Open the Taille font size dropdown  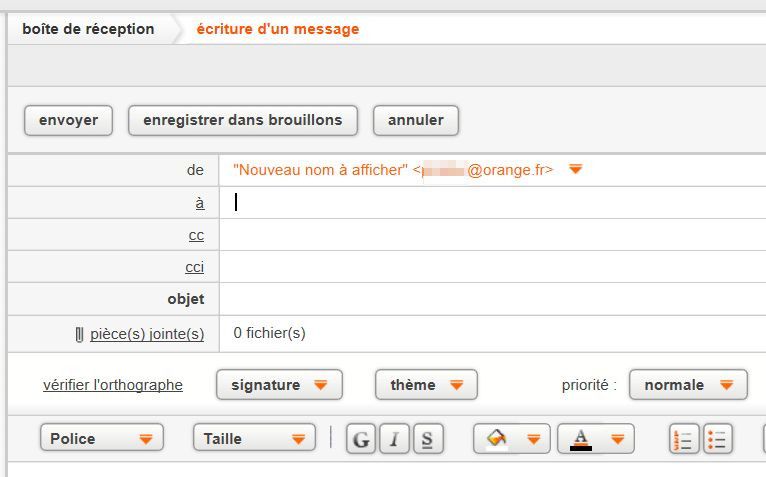(x=254, y=439)
